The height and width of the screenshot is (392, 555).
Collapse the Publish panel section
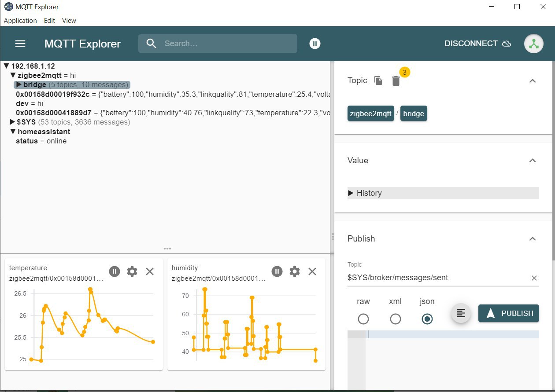pos(532,239)
